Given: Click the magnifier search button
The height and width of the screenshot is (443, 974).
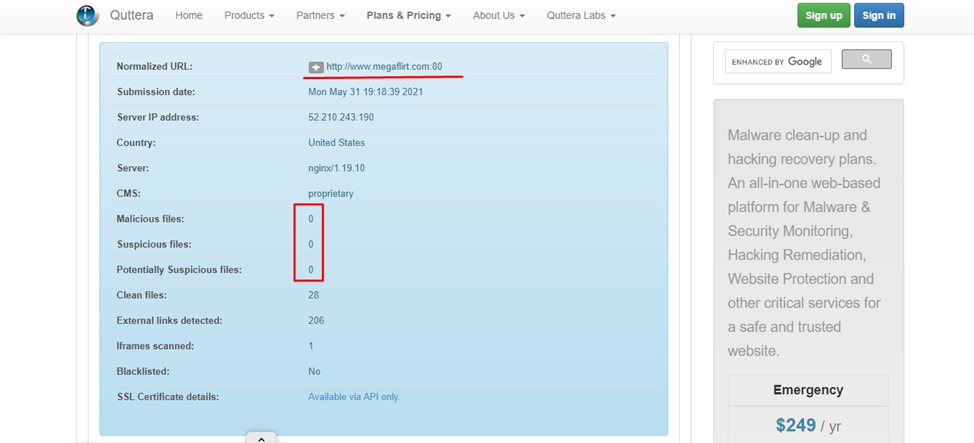Looking at the screenshot, I should 867,60.
